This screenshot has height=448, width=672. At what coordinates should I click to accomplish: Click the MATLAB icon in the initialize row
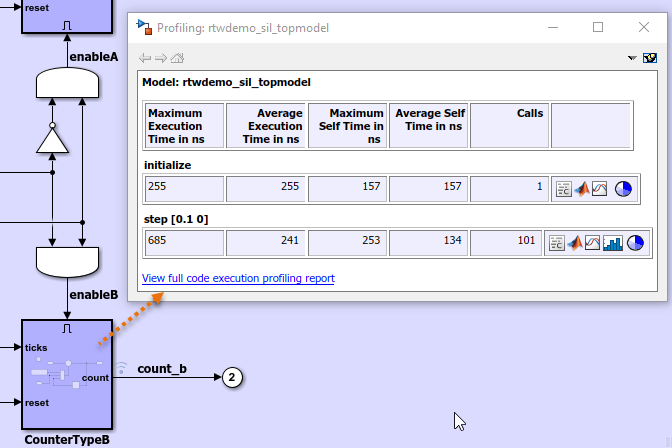(582, 189)
